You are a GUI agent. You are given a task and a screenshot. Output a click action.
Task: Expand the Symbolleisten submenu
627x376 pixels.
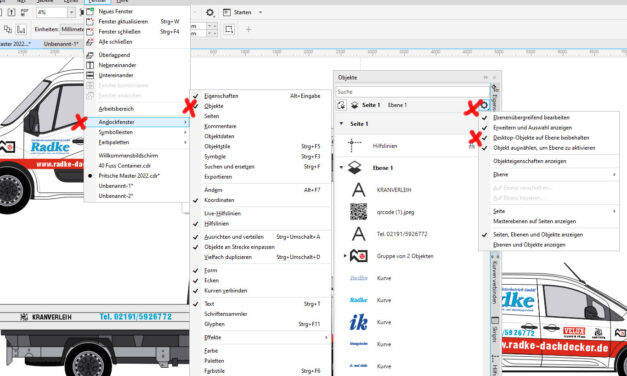137,132
